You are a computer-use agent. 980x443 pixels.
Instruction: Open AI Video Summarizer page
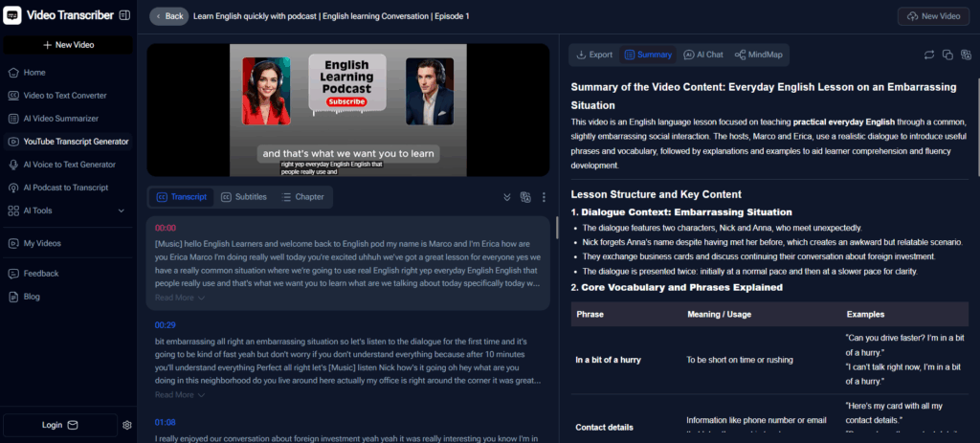68,118
